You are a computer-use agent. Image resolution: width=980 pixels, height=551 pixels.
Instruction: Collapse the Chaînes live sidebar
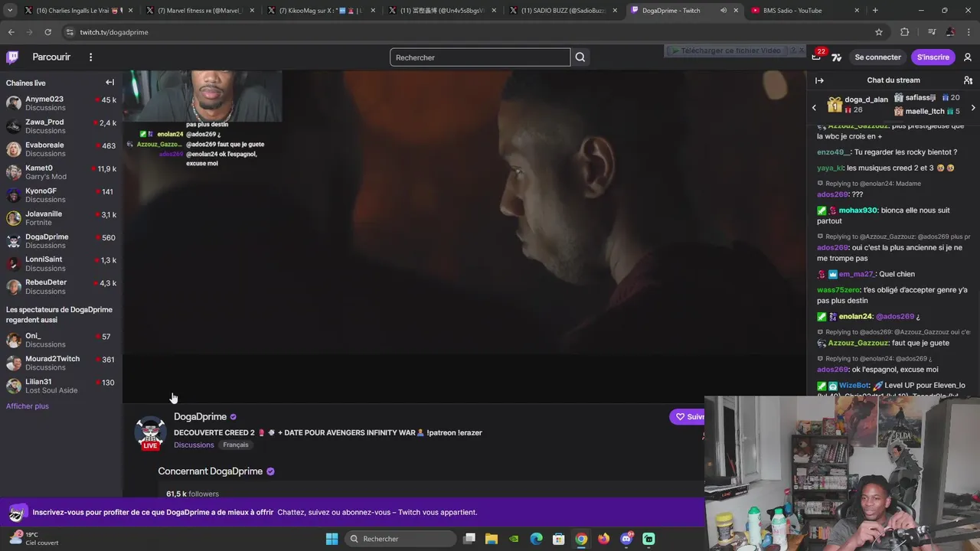tap(109, 83)
